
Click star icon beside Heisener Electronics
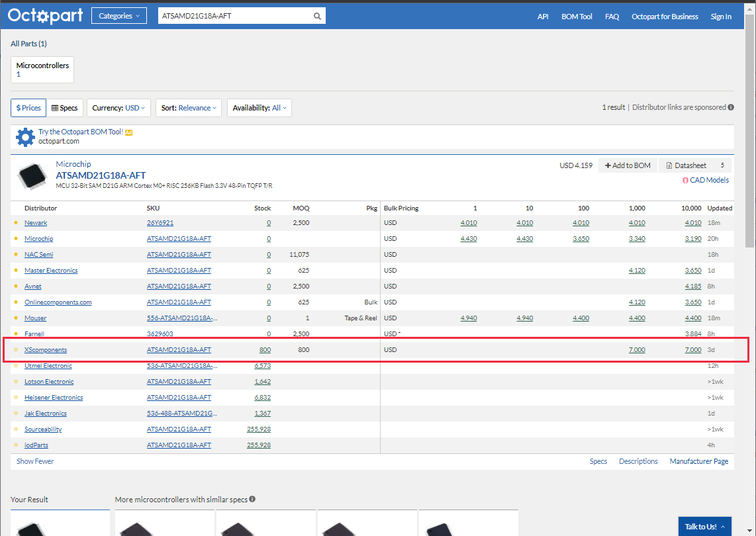click(x=16, y=397)
